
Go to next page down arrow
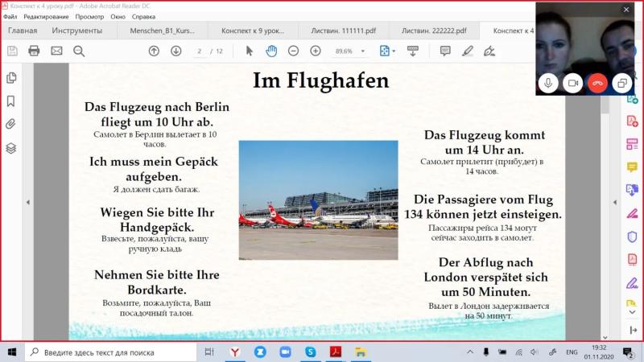(176, 51)
